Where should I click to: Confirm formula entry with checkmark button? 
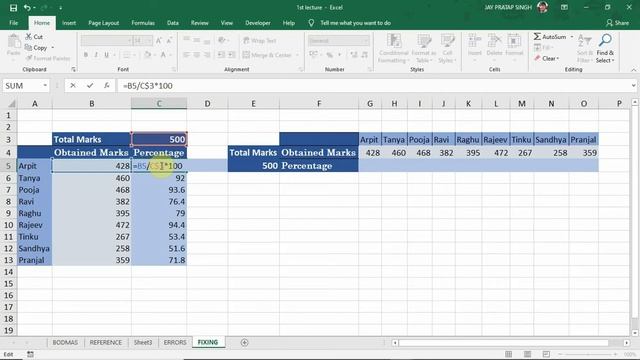coord(90,85)
